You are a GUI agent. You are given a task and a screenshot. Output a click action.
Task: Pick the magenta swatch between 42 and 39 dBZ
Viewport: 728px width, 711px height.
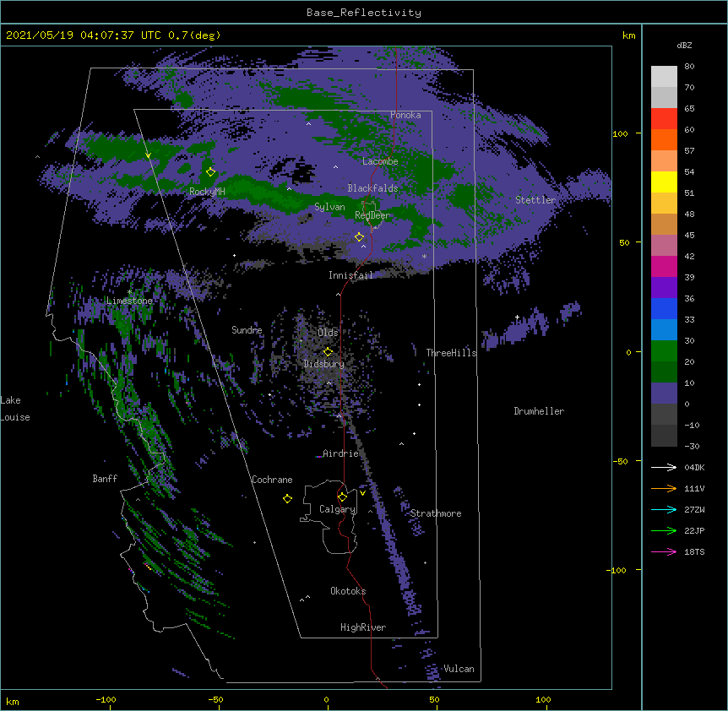click(x=664, y=266)
